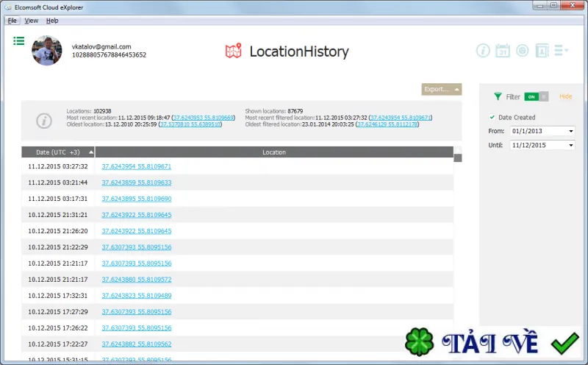The image size is (588, 365).
Task: Open the calendar icon in top toolbar
Action: point(503,50)
